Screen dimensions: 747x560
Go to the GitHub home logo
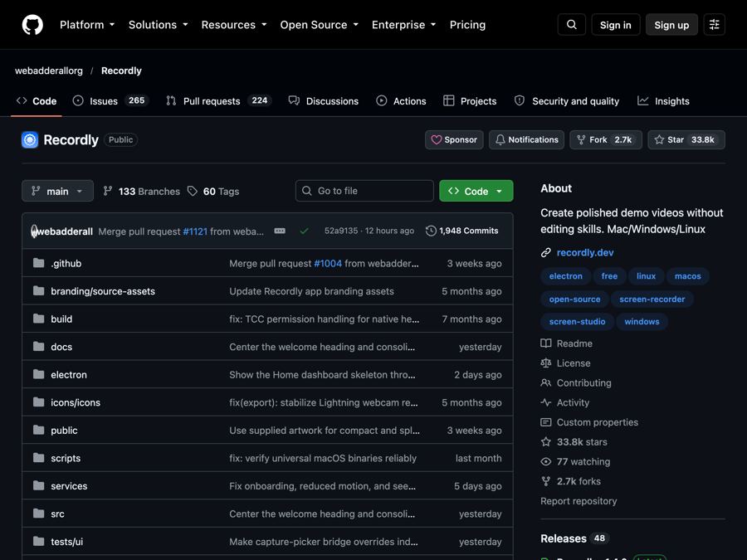tap(32, 25)
